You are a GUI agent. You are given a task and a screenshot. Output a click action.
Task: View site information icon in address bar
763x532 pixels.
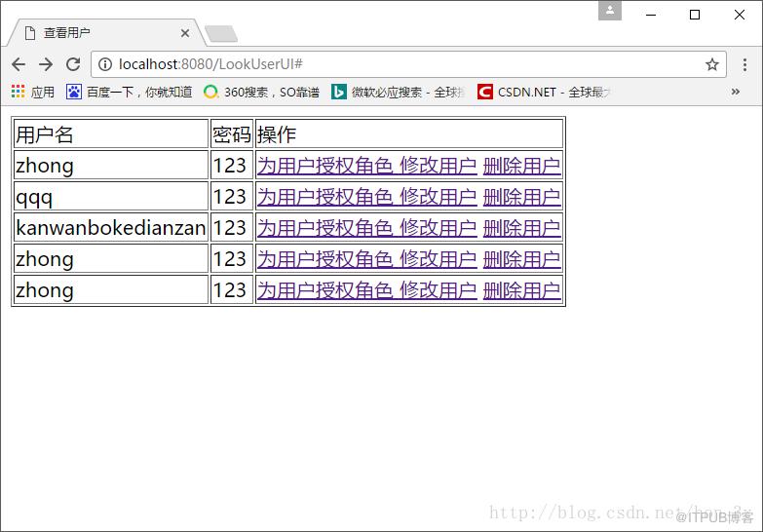(x=104, y=64)
